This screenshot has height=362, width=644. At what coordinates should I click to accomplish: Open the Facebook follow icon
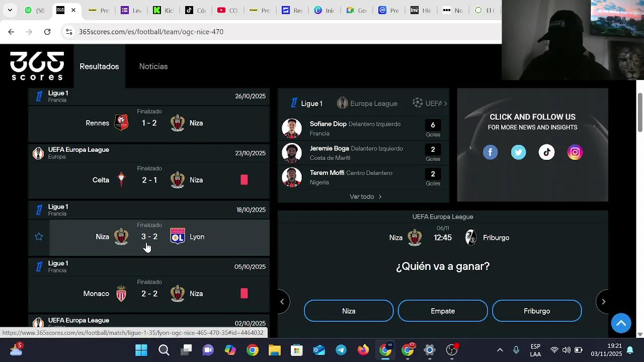(491, 152)
